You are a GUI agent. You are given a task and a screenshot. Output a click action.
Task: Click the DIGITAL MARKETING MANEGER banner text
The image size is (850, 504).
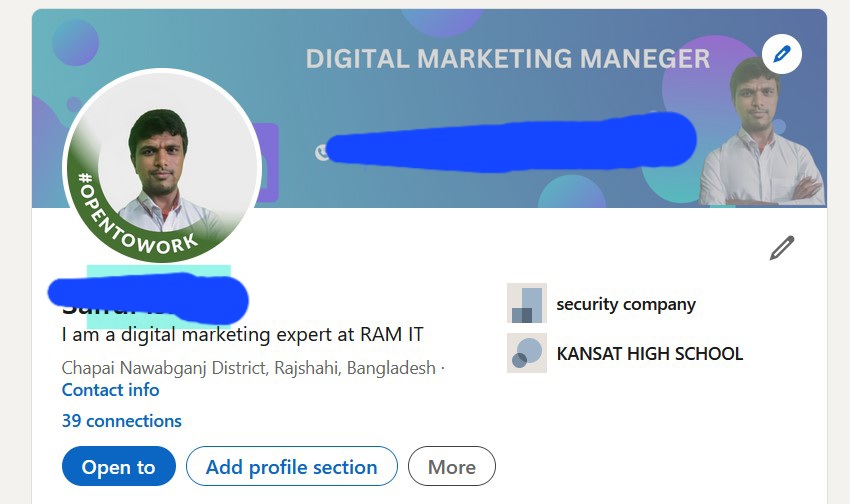(x=508, y=59)
